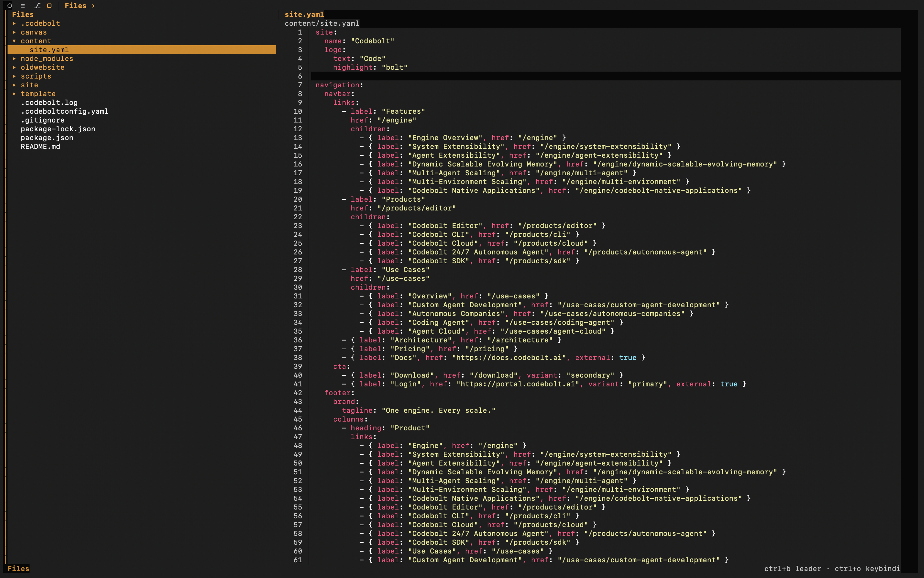Click the ctrl+b leader hint in the status bar
This screenshot has width=924, height=578.
pyautogui.click(x=792, y=569)
